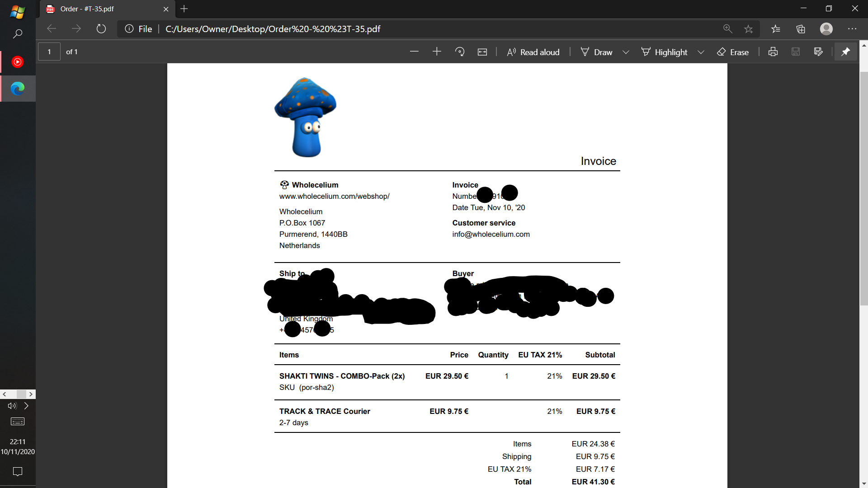Save the PDF
The width and height of the screenshot is (868, 488).
tap(796, 52)
